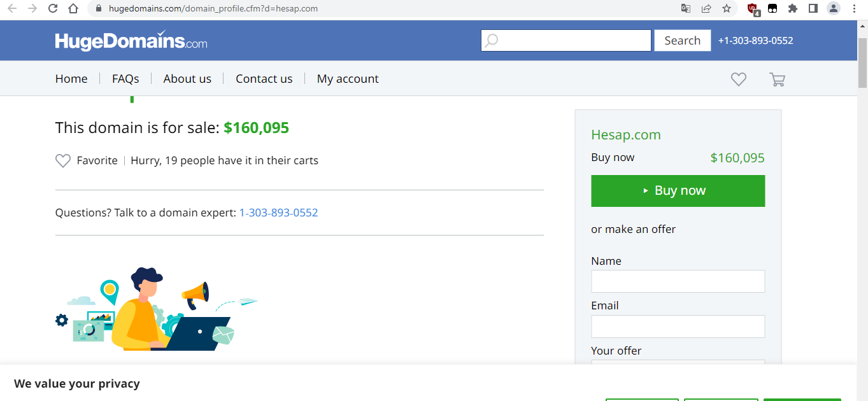Open the uBlock shield extension icon
Viewport: 868px width, 401px height.
(753, 9)
